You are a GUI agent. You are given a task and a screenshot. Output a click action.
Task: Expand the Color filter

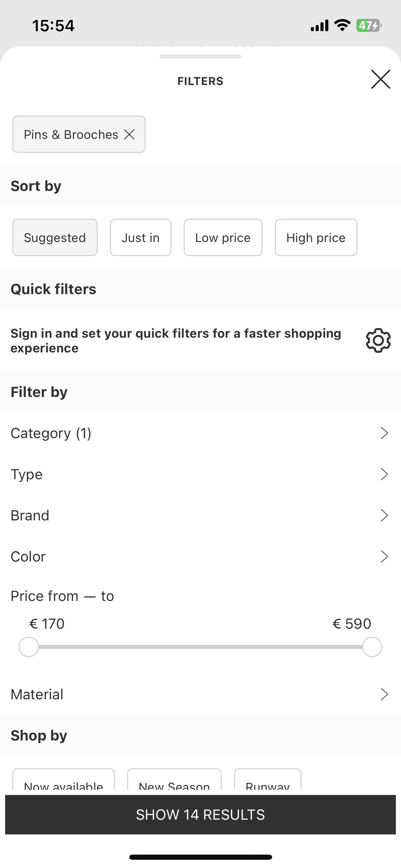(x=200, y=557)
